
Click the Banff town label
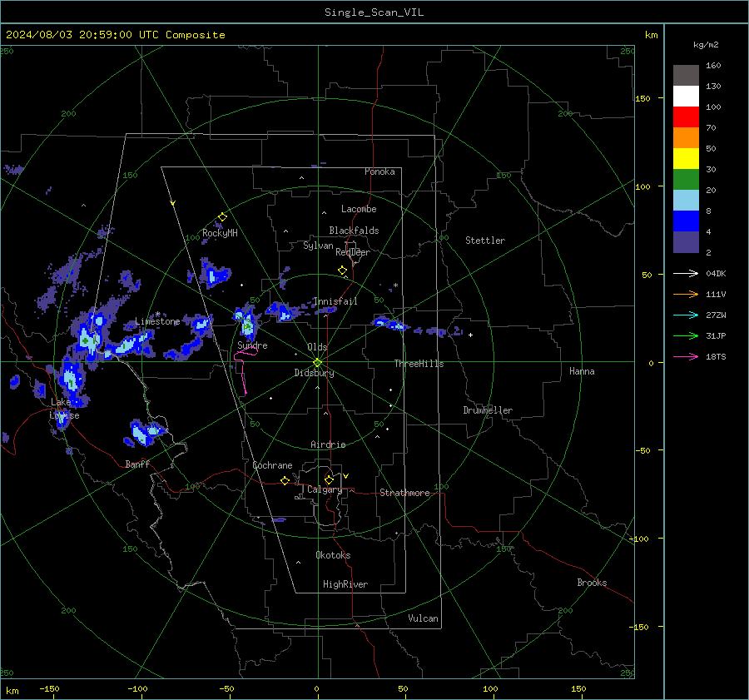[137, 464]
